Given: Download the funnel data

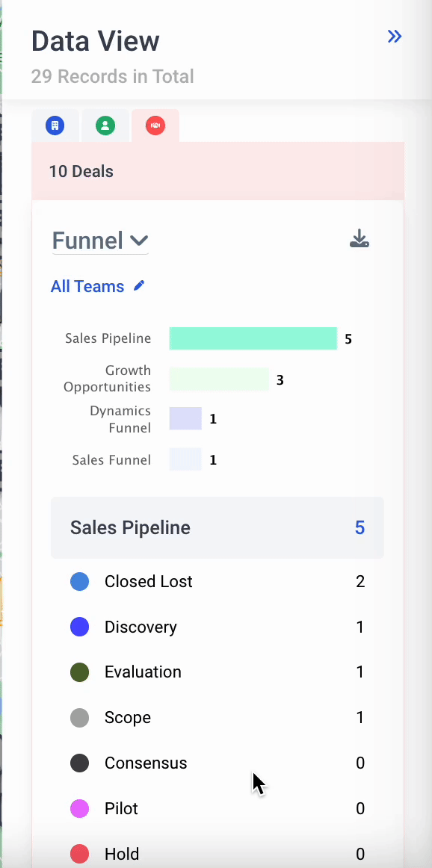Looking at the screenshot, I should [360, 238].
